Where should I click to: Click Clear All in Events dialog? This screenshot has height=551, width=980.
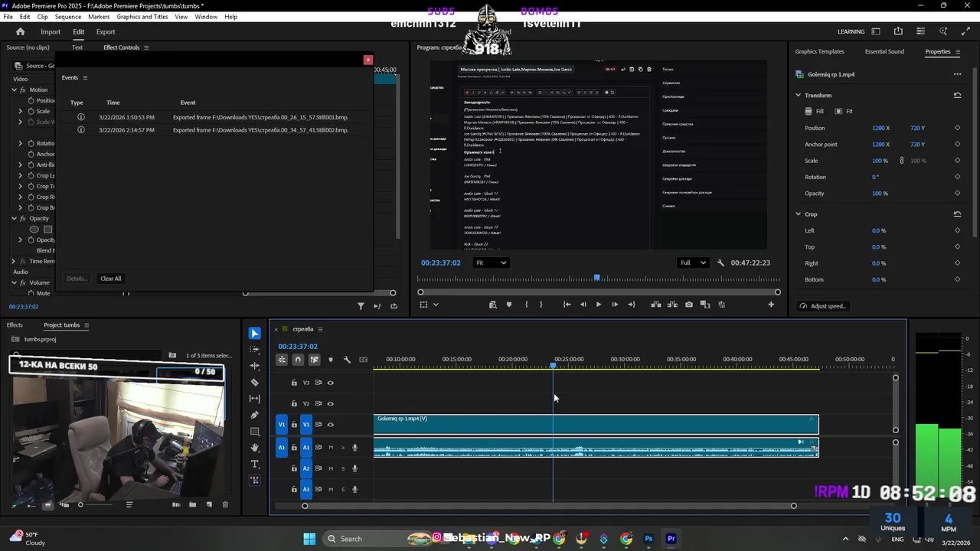point(110,279)
